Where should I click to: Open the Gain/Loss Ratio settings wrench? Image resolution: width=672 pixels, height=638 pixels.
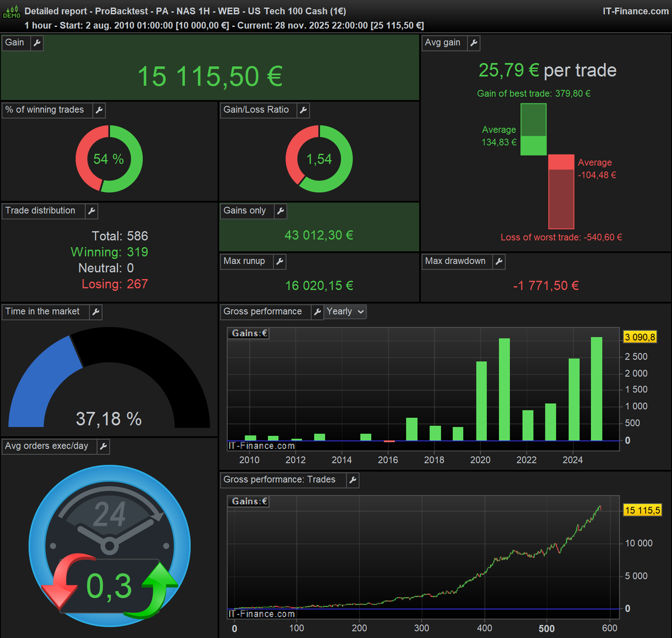coord(303,110)
